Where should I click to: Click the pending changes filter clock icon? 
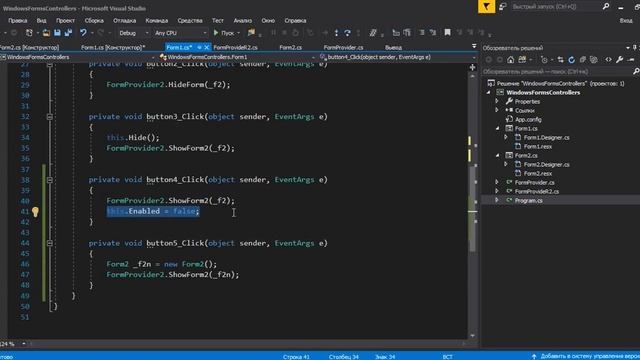pyautogui.click(x=544, y=60)
